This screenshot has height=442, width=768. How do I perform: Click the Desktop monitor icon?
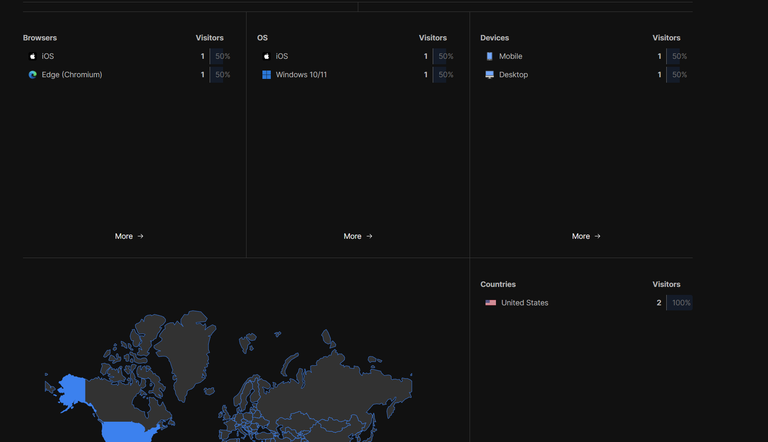point(489,74)
